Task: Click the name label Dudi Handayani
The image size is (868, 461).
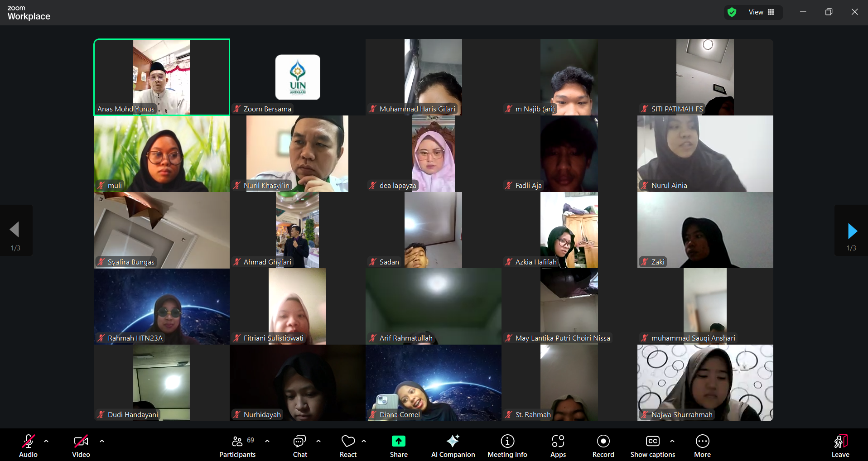Action: pyautogui.click(x=133, y=414)
